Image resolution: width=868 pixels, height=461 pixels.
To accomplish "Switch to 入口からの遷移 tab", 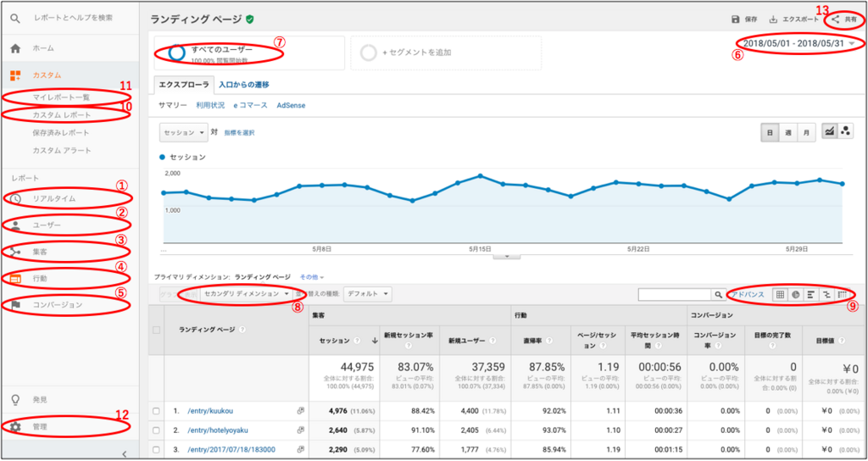I will coord(244,85).
